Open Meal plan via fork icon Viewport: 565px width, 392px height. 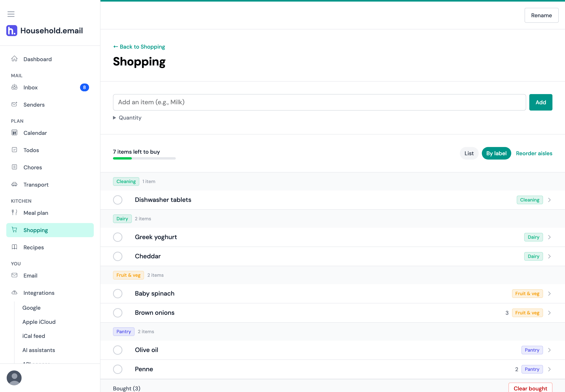(15, 213)
